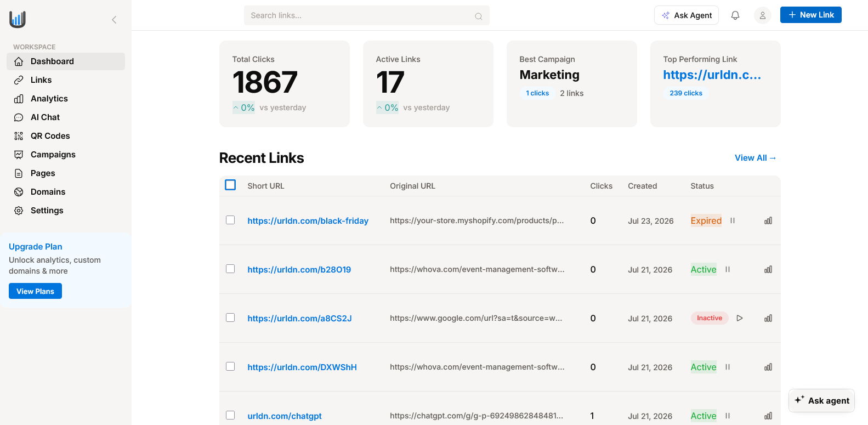Activate the a8CS2J link with play icon
The height and width of the screenshot is (425, 868).
click(740, 318)
